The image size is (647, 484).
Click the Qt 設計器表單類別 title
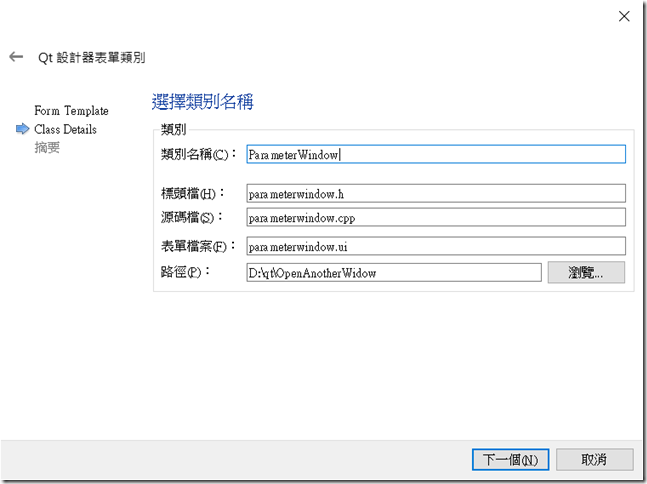pyautogui.click(x=92, y=57)
